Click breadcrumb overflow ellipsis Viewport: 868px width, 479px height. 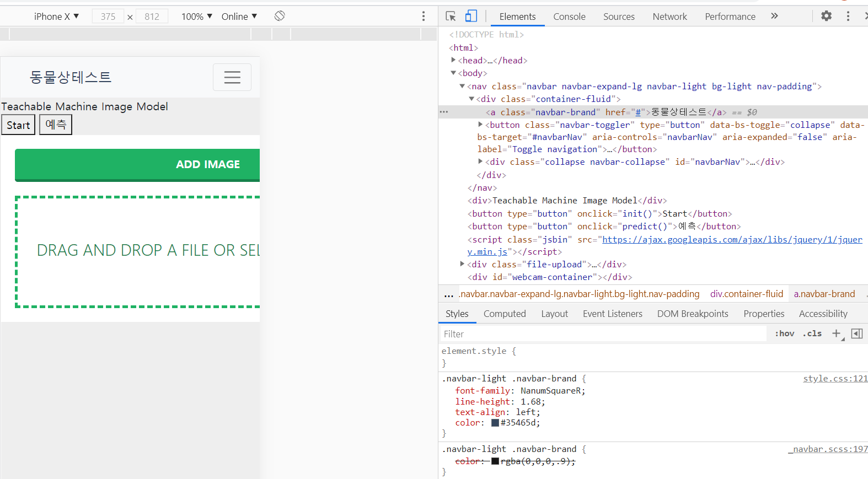coord(449,294)
